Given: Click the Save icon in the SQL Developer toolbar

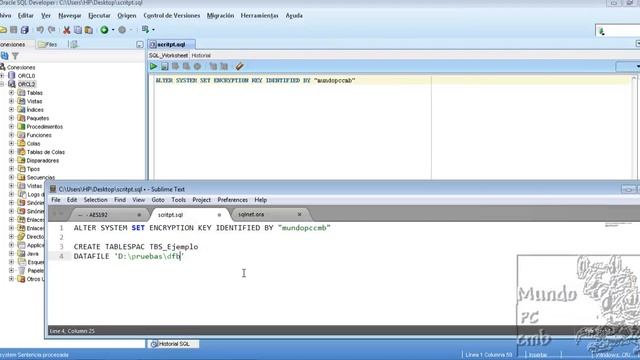Looking at the screenshot, I should tap(14, 30).
